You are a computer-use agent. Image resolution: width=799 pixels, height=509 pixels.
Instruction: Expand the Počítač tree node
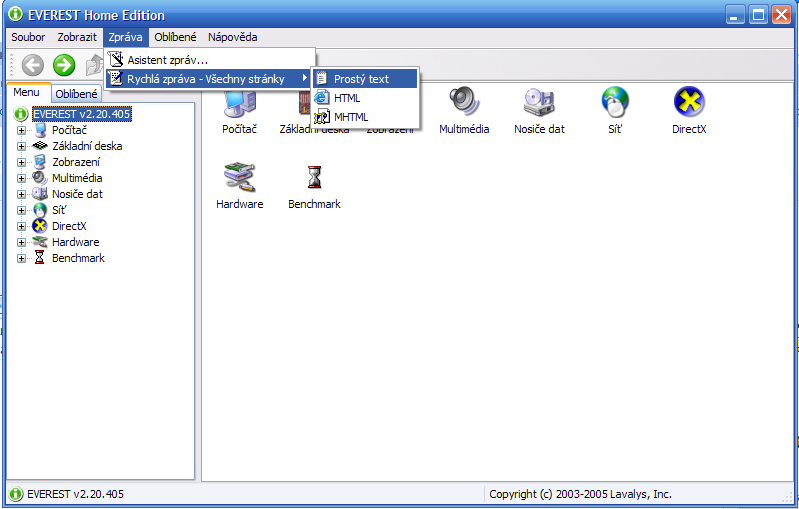[x=21, y=130]
